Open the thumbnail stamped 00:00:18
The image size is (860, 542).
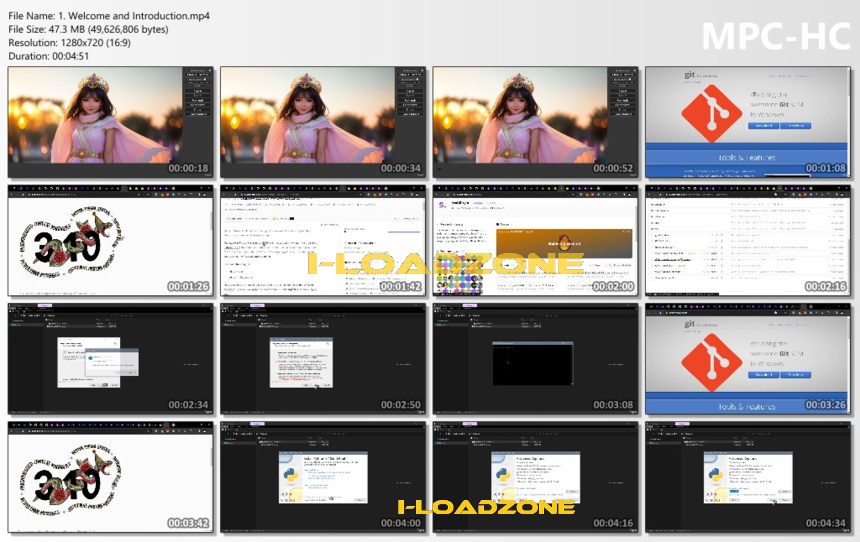[111, 122]
